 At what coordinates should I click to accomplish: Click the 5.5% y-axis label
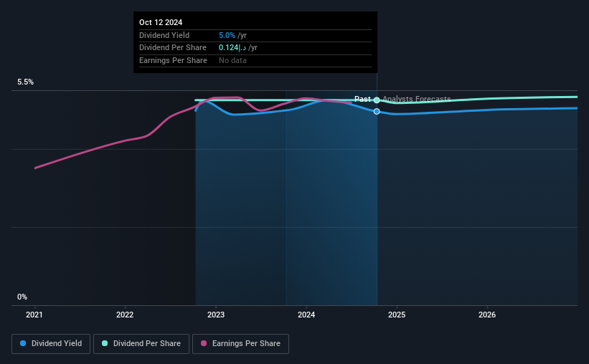tap(26, 82)
